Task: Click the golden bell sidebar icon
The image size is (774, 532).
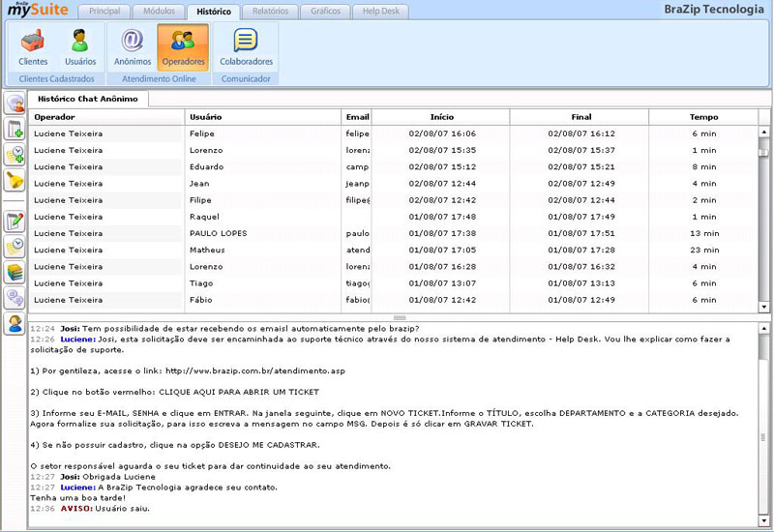Action: 15,179
